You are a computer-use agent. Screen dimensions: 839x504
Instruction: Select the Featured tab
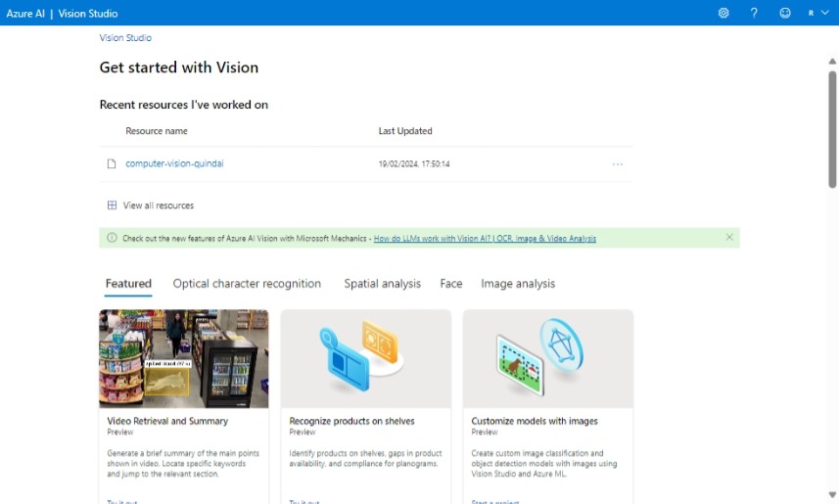point(128,284)
